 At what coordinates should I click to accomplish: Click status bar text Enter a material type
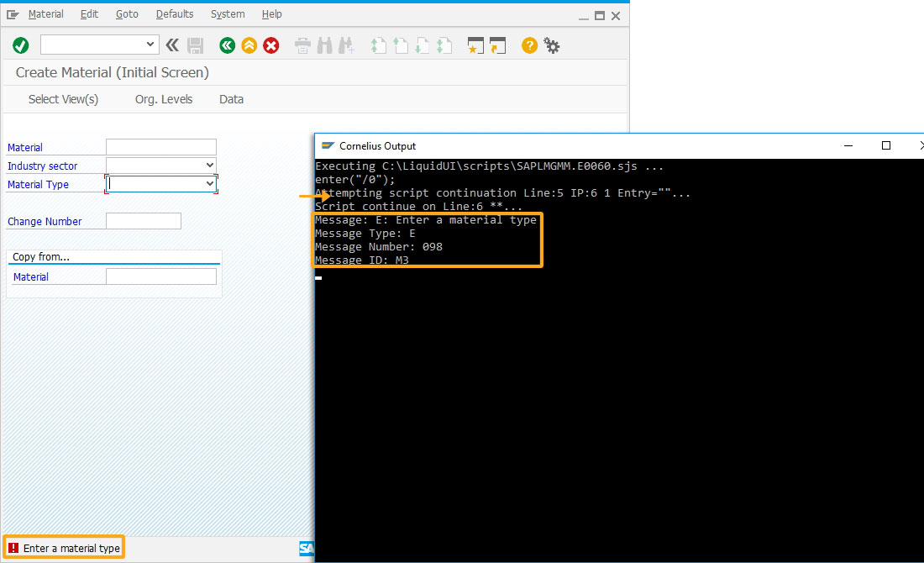point(71,548)
